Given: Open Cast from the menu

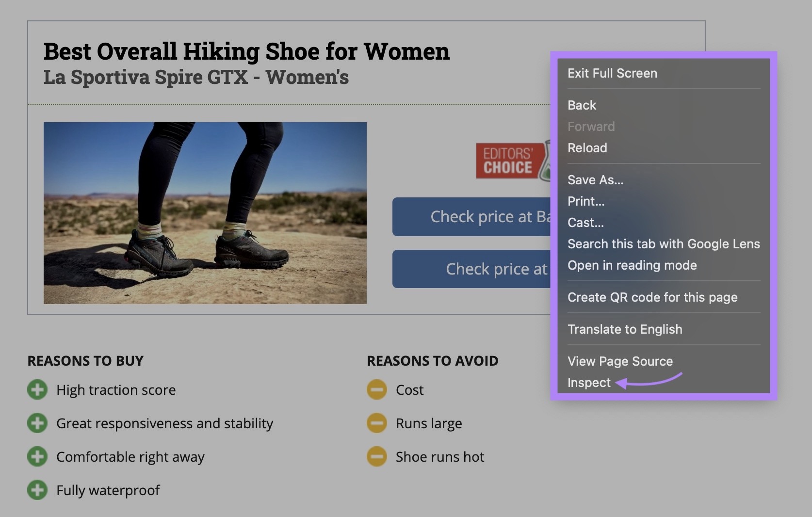Looking at the screenshot, I should pos(586,223).
